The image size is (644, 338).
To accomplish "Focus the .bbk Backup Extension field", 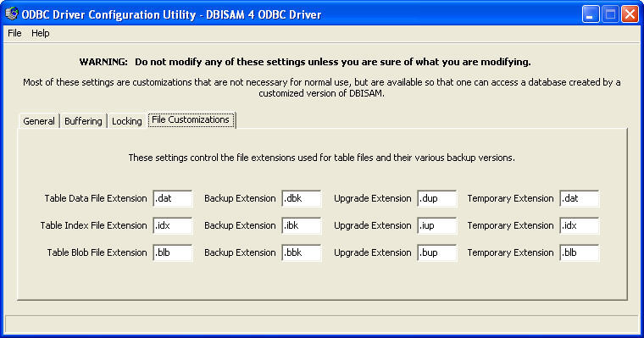I will [x=302, y=252].
